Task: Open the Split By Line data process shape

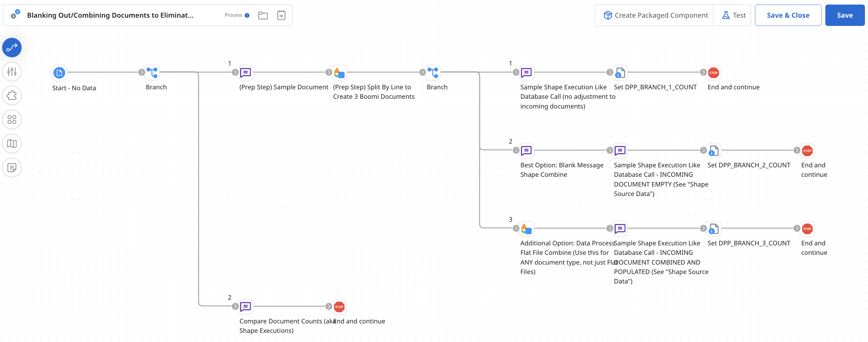Action: point(339,73)
